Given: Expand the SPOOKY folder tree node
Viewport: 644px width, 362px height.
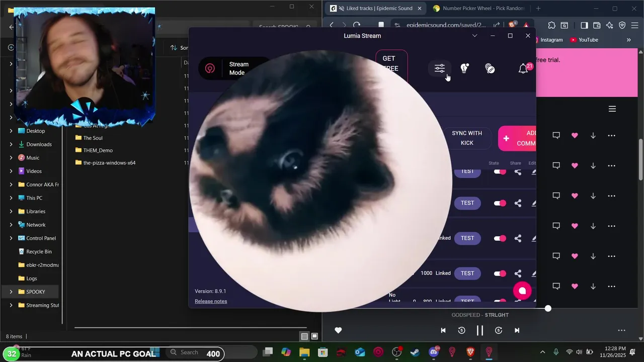Looking at the screenshot, I should pos(11,292).
